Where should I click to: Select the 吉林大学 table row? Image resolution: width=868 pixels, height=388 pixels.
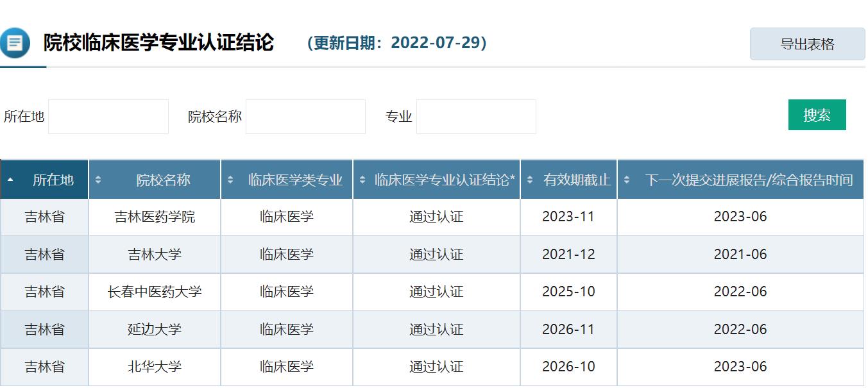point(434,254)
